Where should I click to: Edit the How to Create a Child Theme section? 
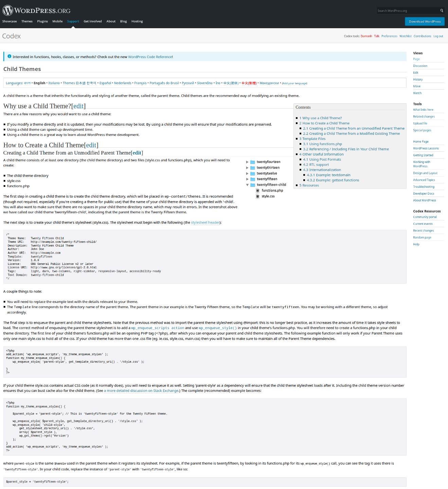[x=91, y=145]
